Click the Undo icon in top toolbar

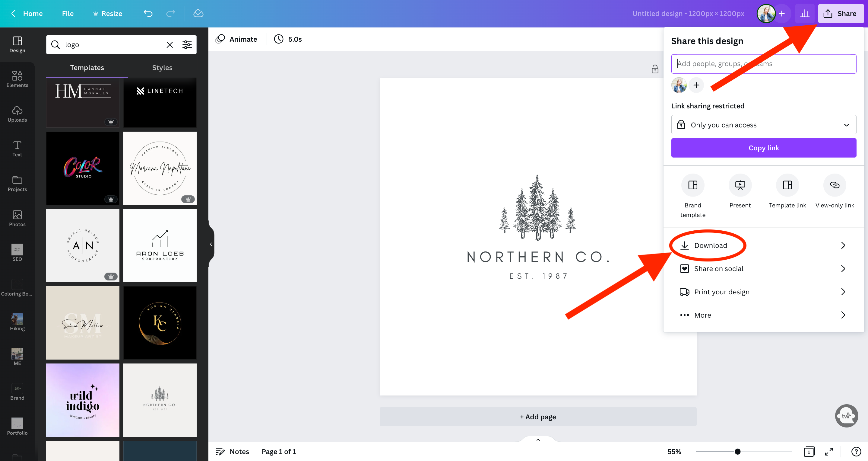147,13
